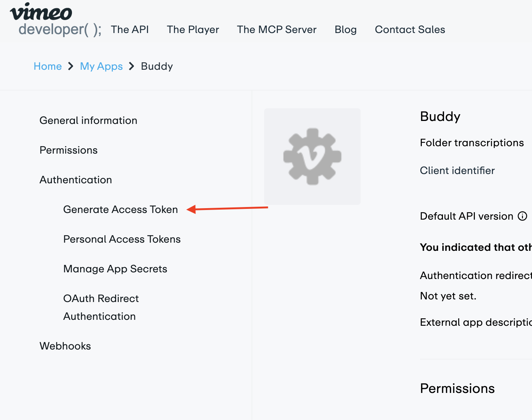Open The Player menu item
532x420 pixels.
pos(193,30)
